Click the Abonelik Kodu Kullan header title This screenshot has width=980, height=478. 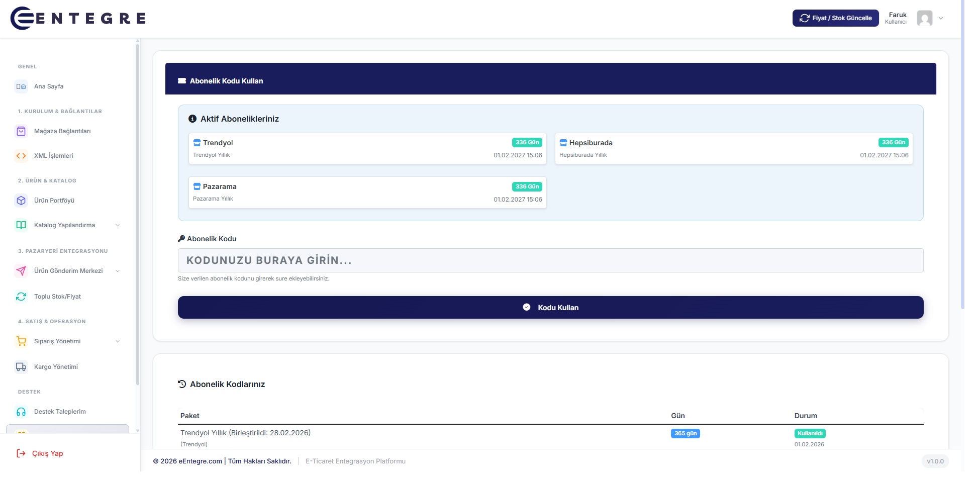click(226, 81)
